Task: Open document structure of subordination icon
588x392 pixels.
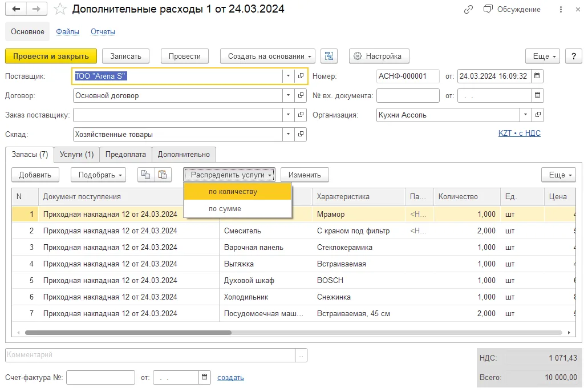Action: point(329,56)
